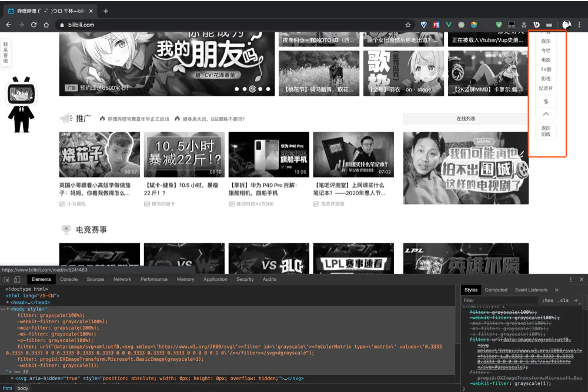
Task: Toggle the device toolbar in DevTools
Action: pos(17,280)
